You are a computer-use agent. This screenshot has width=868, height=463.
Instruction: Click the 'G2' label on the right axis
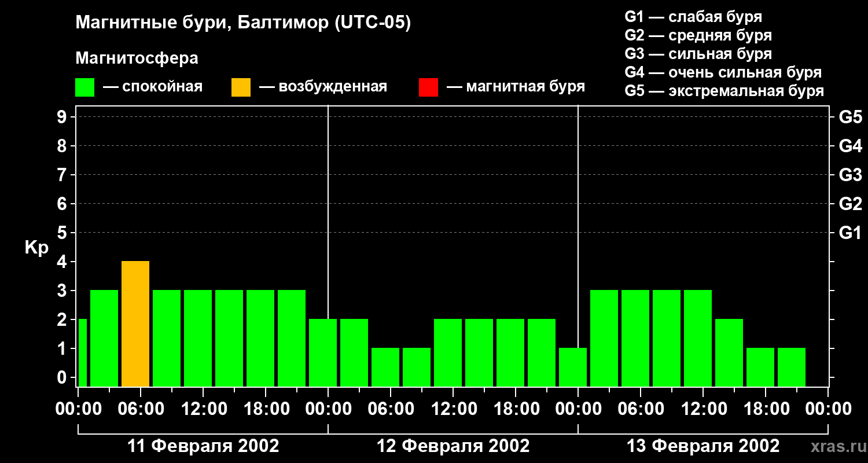pyautogui.click(x=850, y=204)
